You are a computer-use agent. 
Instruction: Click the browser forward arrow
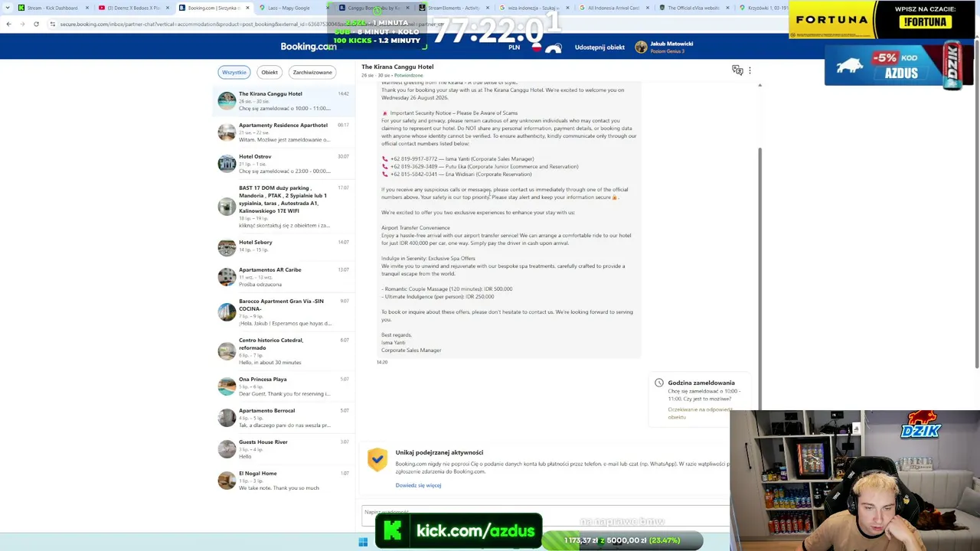pos(21,24)
